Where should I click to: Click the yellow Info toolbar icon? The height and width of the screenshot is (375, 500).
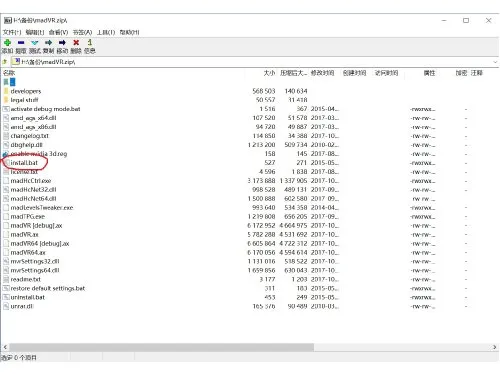90,42
